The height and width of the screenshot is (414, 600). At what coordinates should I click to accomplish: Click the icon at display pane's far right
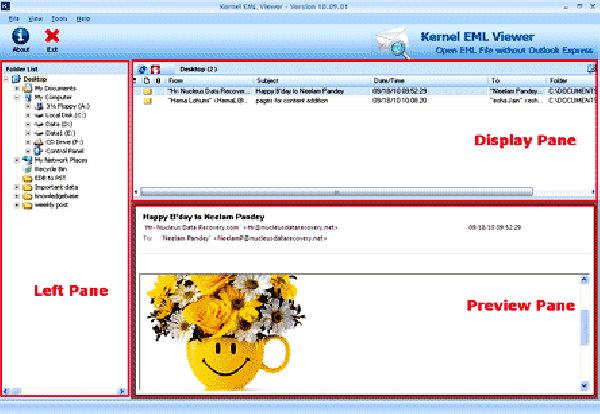(x=591, y=68)
